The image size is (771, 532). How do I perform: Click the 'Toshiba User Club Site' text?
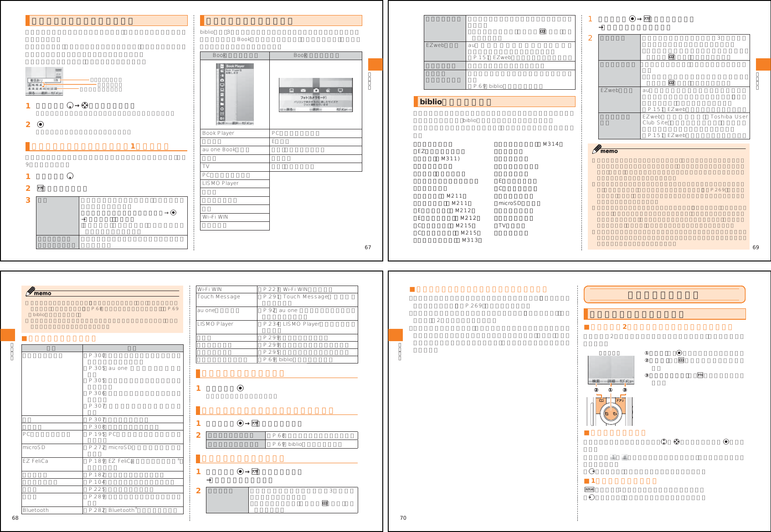coord(695,119)
